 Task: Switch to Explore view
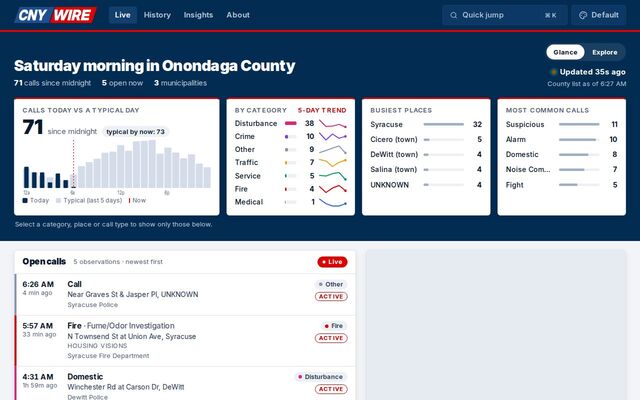pyautogui.click(x=604, y=52)
